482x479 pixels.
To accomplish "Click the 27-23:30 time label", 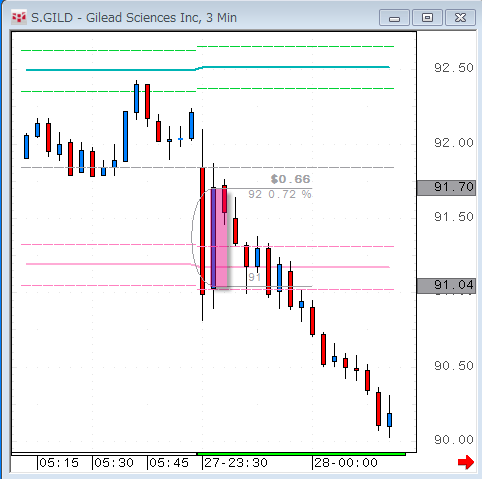I will [236, 463].
